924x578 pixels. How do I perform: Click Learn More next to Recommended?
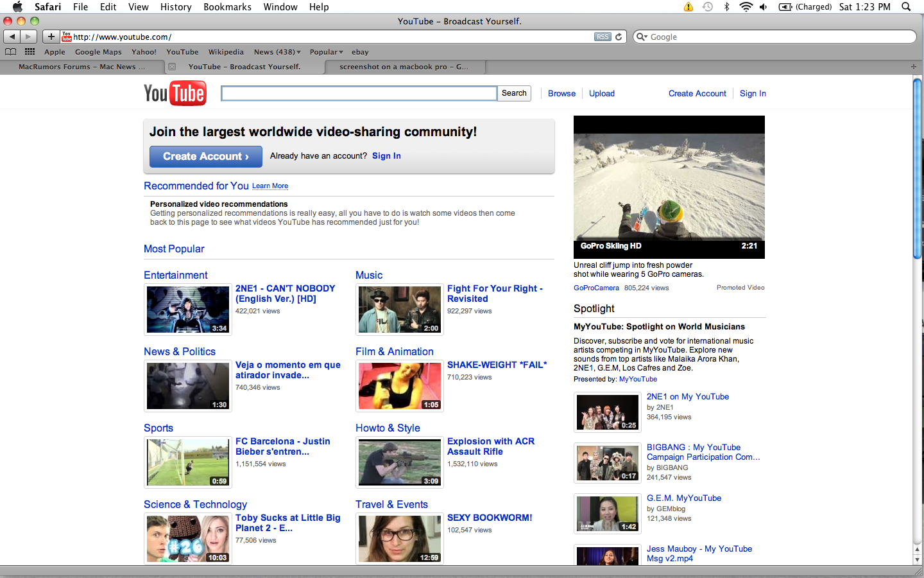(x=270, y=186)
